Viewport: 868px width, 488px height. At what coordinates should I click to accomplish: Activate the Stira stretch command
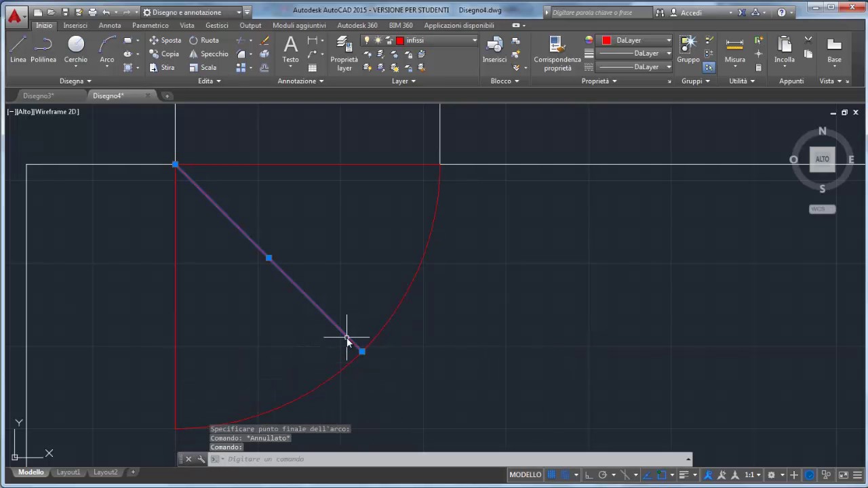click(x=162, y=67)
